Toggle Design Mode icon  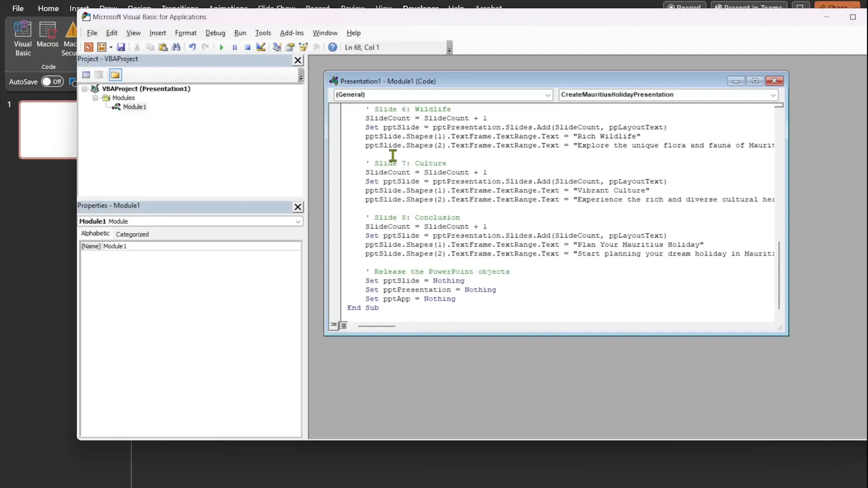(x=261, y=47)
